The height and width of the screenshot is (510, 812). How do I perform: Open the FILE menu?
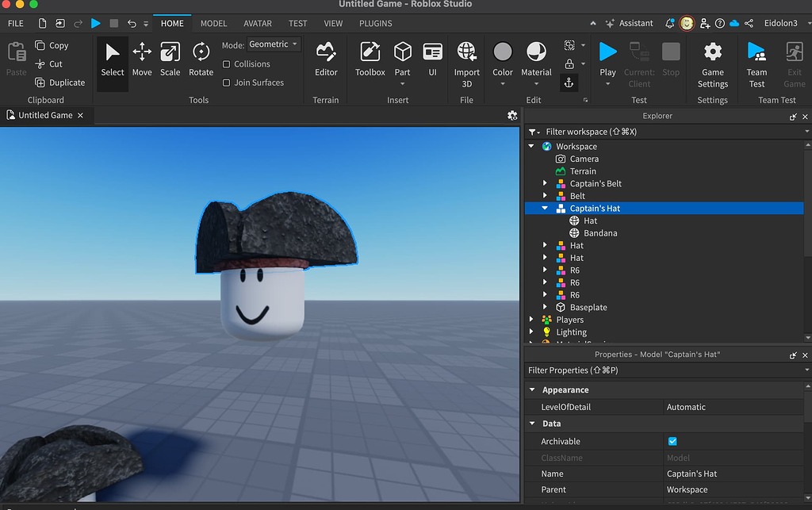click(14, 23)
